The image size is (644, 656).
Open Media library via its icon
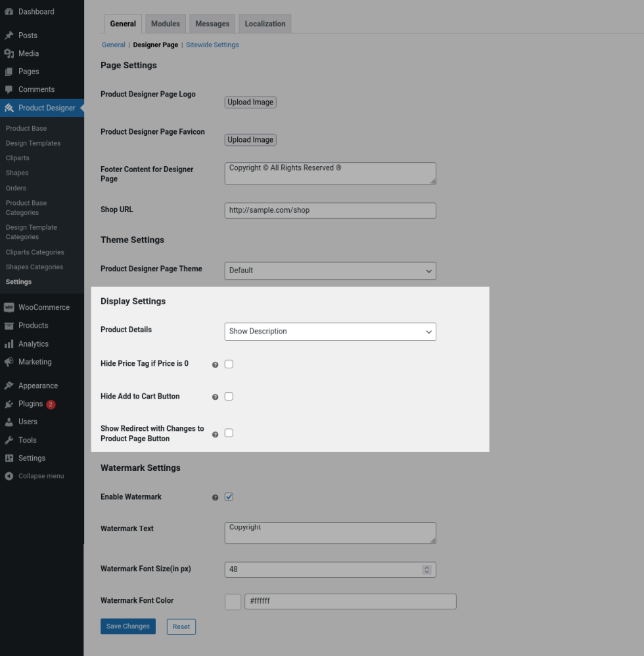9,54
